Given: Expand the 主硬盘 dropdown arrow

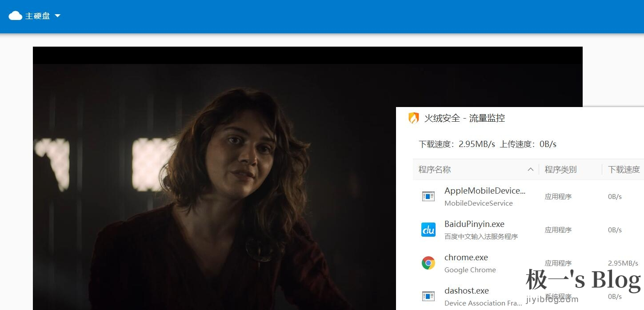Looking at the screenshot, I should point(57,16).
